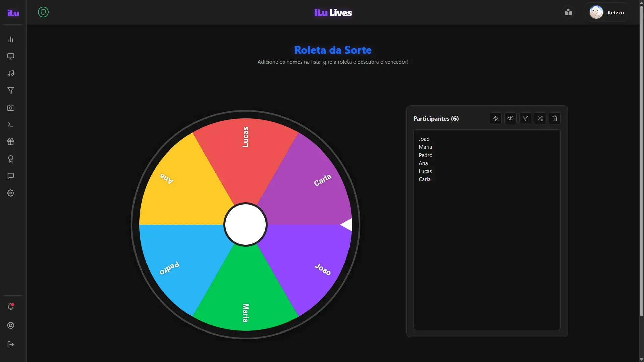Screen dimensions: 644x362
Task: Click the name Maria in participants list
Action: (x=425, y=147)
